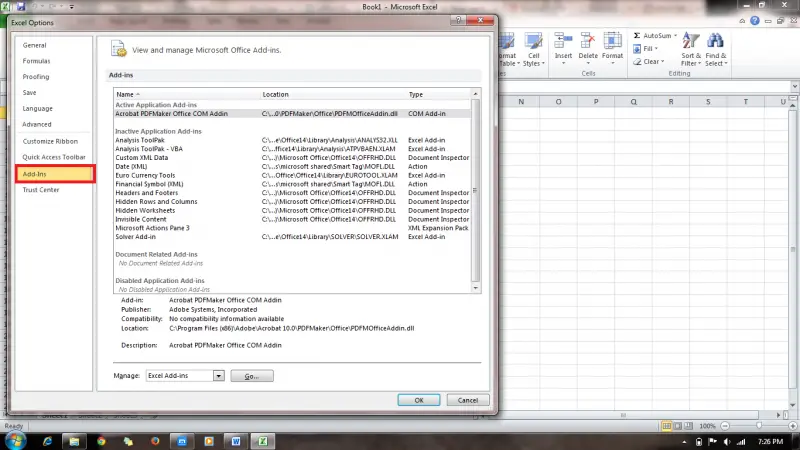The width and height of the screenshot is (800, 450).
Task: Click the worksheet horizontal scrollbar
Action: click(x=623, y=415)
